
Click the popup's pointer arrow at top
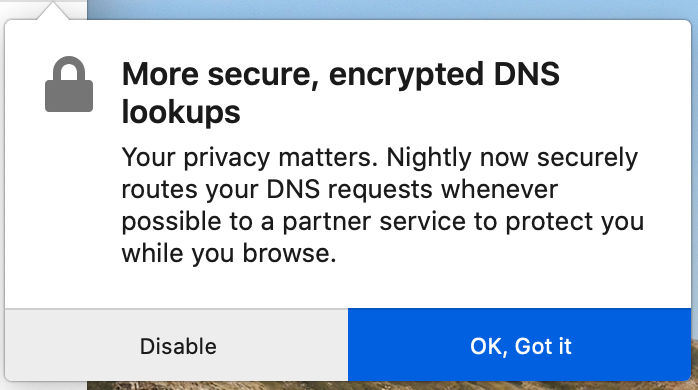(x=53, y=11)
